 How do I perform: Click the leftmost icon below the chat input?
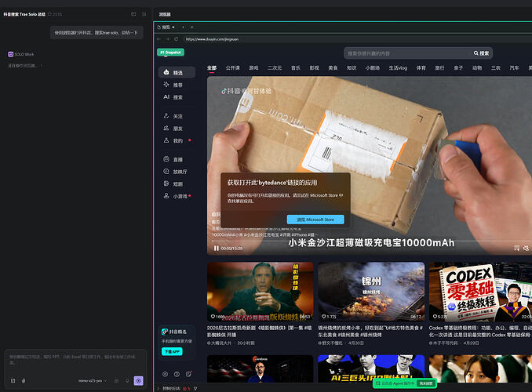click(13, 381)
